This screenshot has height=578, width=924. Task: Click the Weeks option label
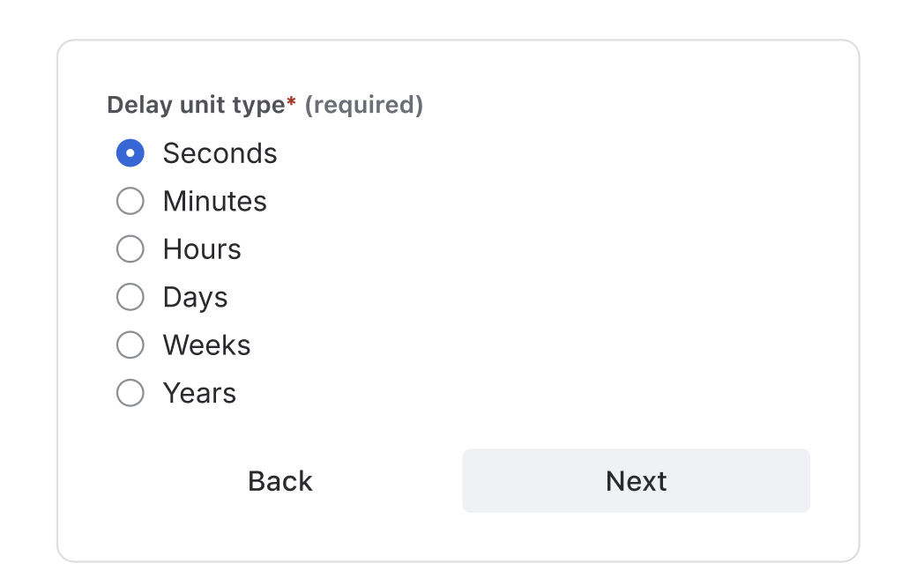[205, 345]
